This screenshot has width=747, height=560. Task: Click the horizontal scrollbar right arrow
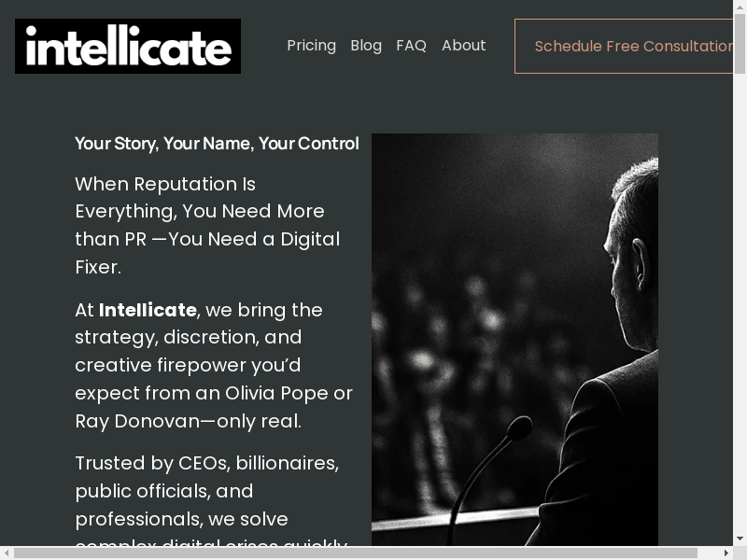pyautogui.click(x=726, y=553)
